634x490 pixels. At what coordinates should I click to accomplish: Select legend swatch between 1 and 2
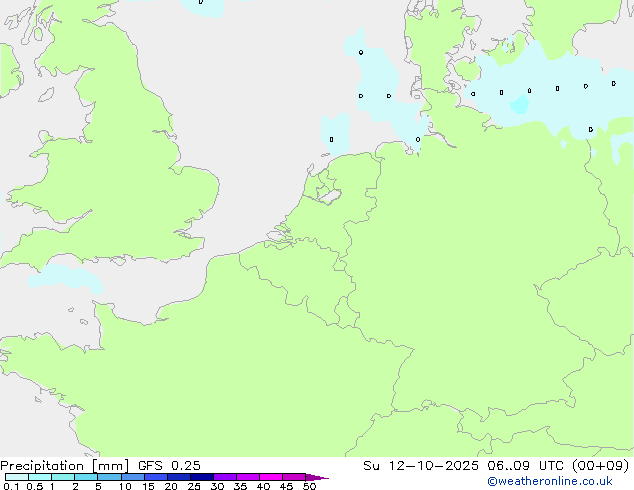pyautogui.click(x=63, y=477)
